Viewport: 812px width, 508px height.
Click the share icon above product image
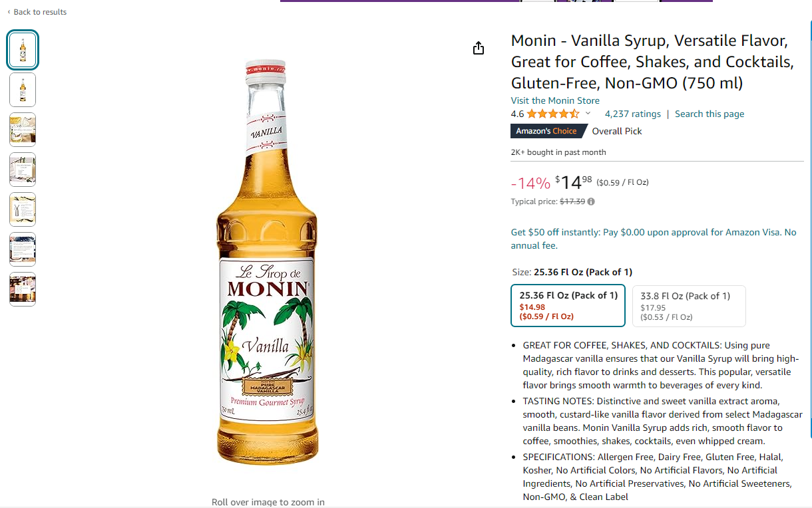click(479, 48)
